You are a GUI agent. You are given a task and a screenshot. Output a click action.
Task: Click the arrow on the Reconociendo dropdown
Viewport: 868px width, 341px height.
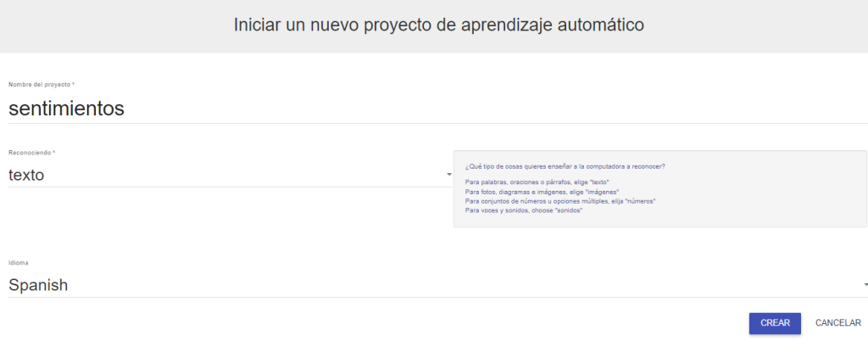448,176
